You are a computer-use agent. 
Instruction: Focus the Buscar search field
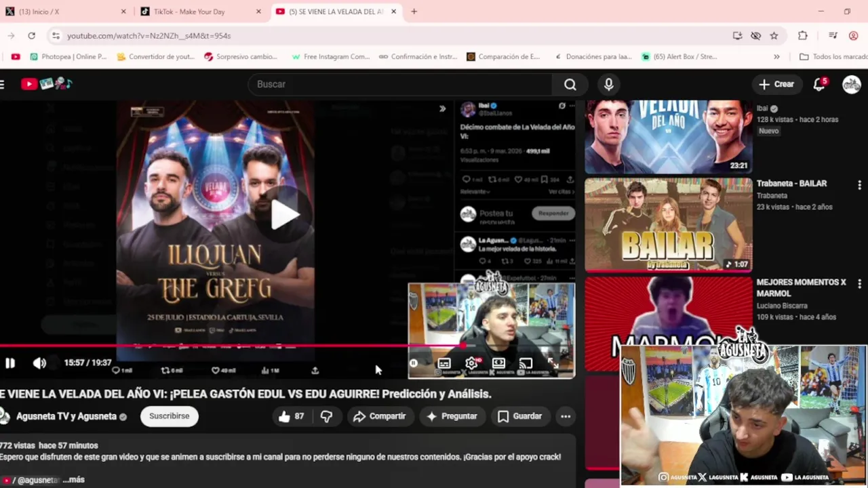pyautogui.click(x=400, y=84)
